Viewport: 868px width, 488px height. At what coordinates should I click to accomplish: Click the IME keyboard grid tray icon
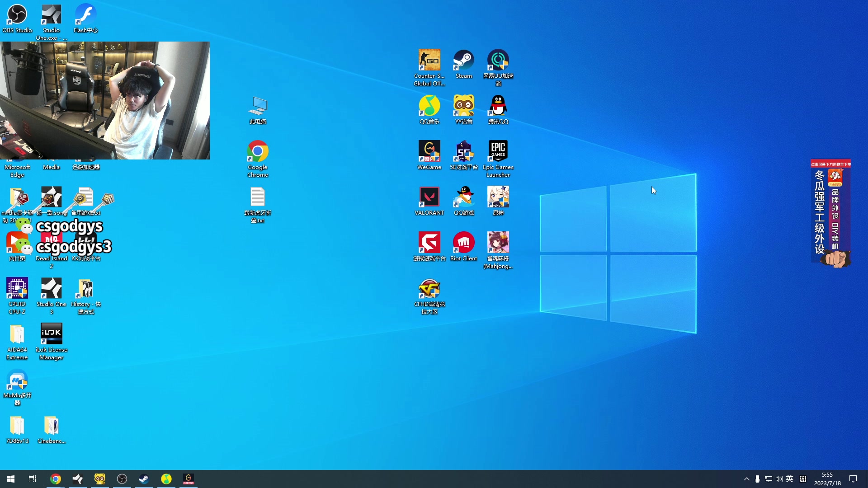click(803, 479)
